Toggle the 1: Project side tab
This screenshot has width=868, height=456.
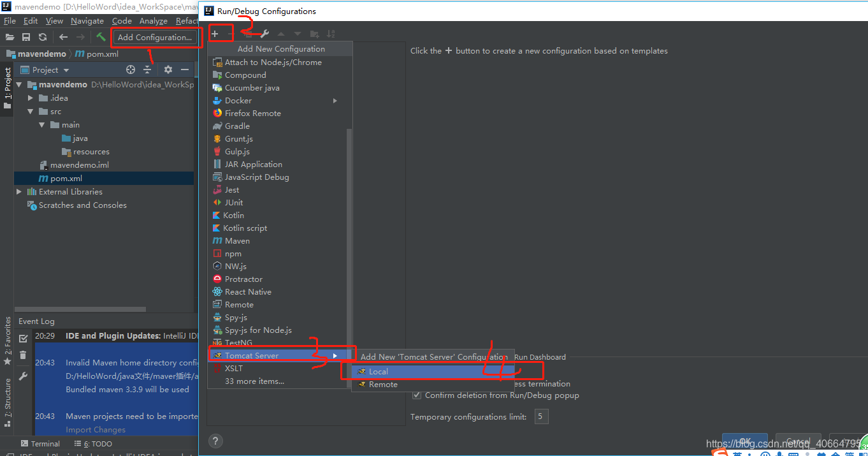(x=8, y=88)
